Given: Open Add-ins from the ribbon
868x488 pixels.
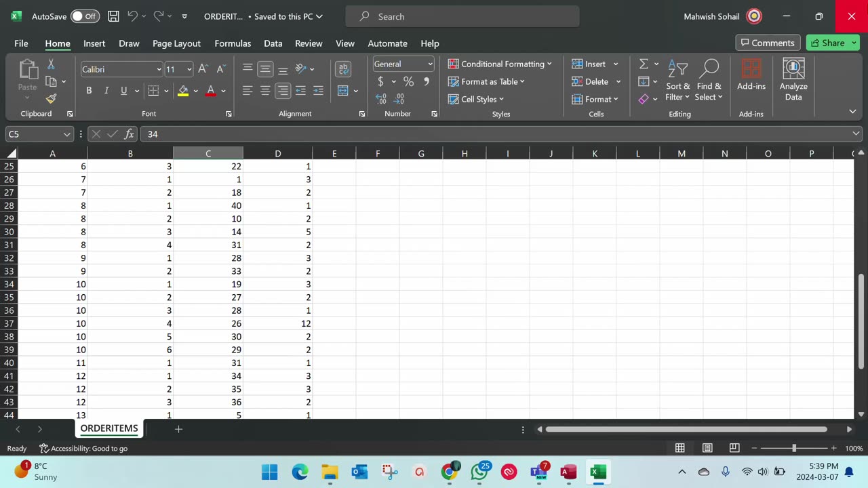Looking at the screenshot, I should (x=751, y=75).
